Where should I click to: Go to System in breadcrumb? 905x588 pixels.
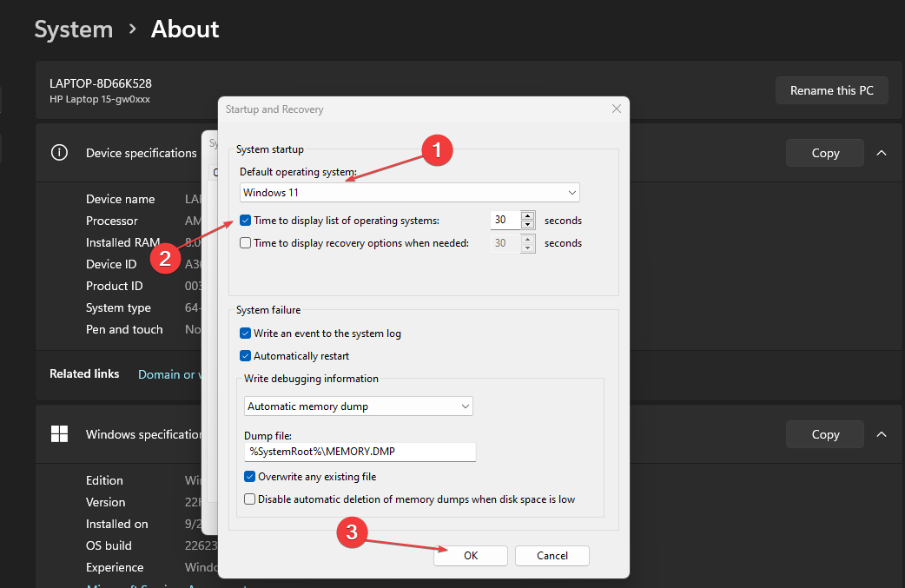[x=74, y=30]
